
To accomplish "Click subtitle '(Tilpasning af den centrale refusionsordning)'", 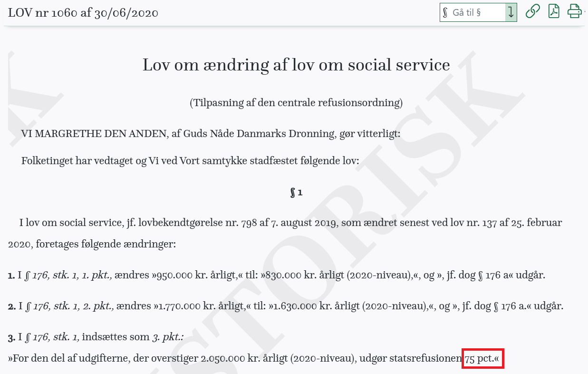I will pos(296,102).
